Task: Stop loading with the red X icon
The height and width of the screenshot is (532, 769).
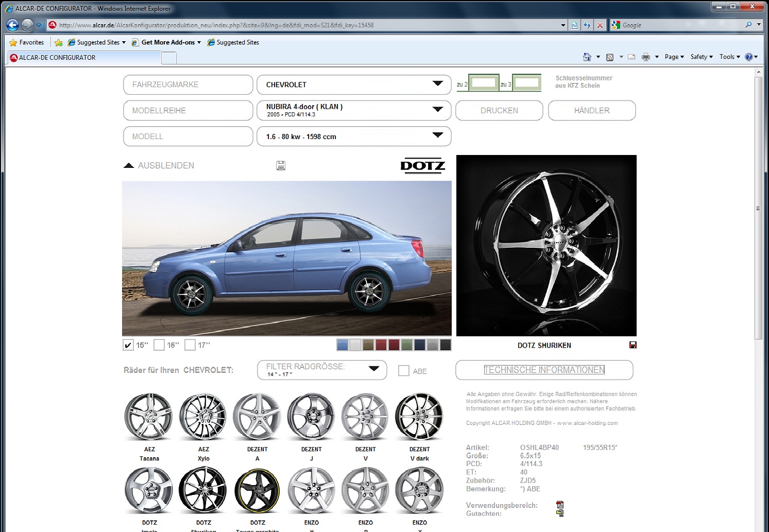Action: point(600,25)
